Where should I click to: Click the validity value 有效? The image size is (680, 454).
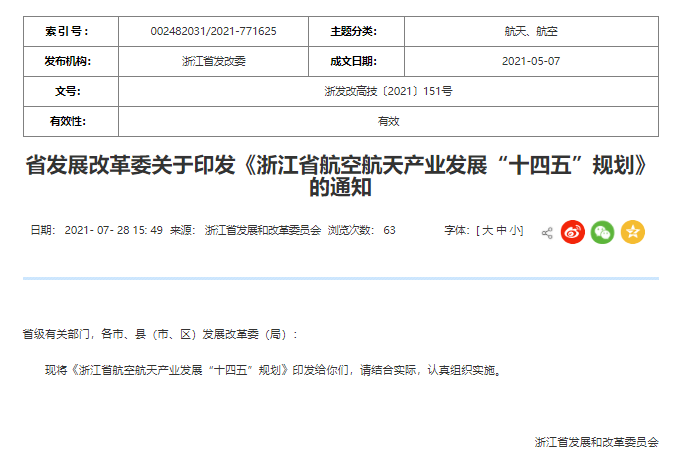pos(388,121)
